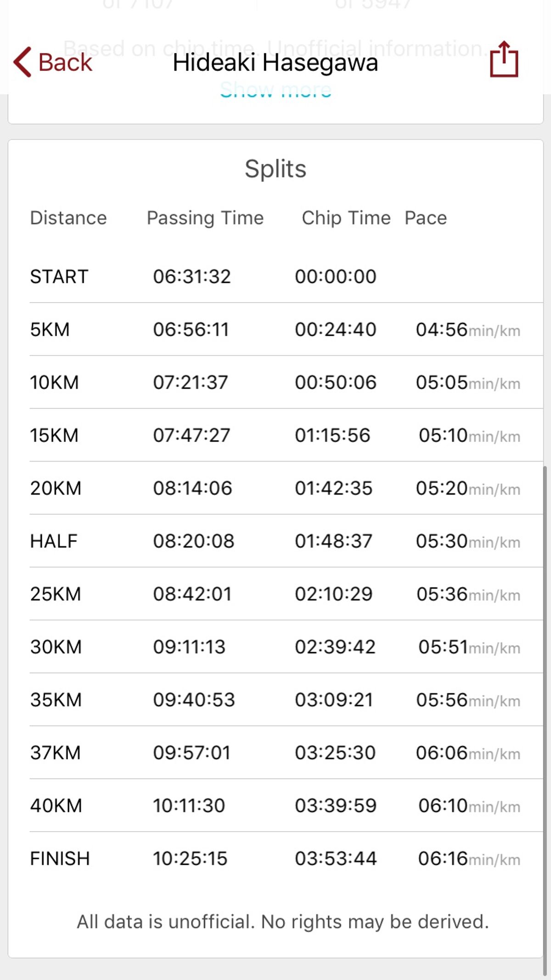The width and height of the screenshot is (551, 980).
Task: Click the vertical scrollbar indicator
Action: [x=545, y=720]
